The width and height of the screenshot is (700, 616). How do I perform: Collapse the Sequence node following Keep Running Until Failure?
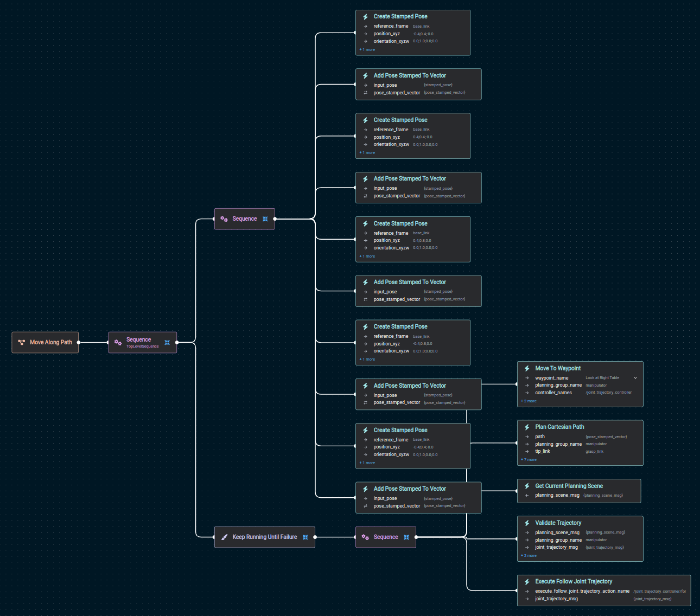tap(406, 537)
